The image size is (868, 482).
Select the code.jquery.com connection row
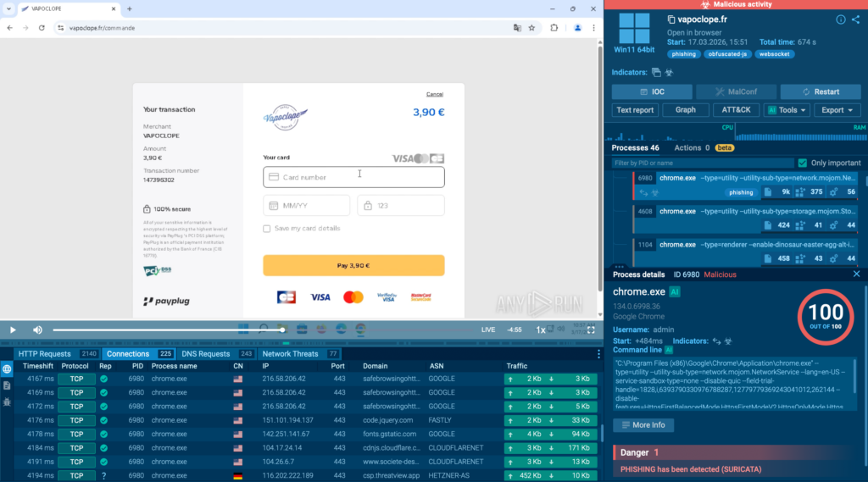tap(305, 420)
